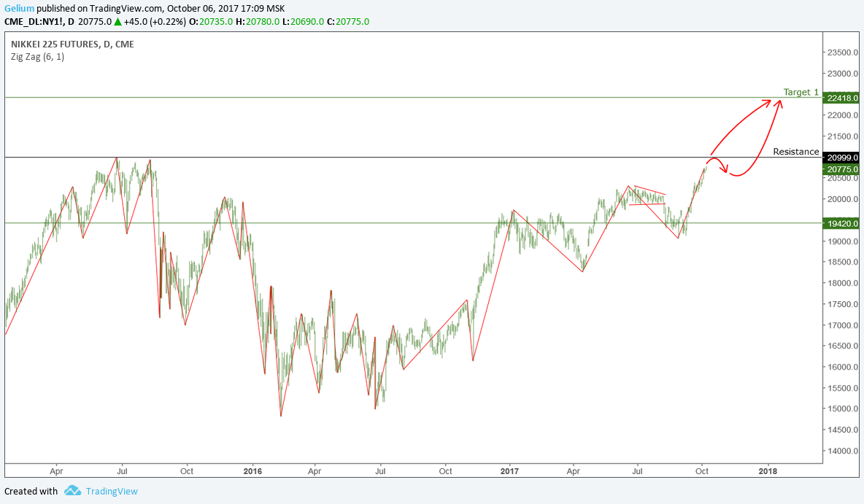This screenshot has height=504, width=864.
Task: Click the 14500.0 price axis label
Action: pyautogui.click(x=843, y=430)
